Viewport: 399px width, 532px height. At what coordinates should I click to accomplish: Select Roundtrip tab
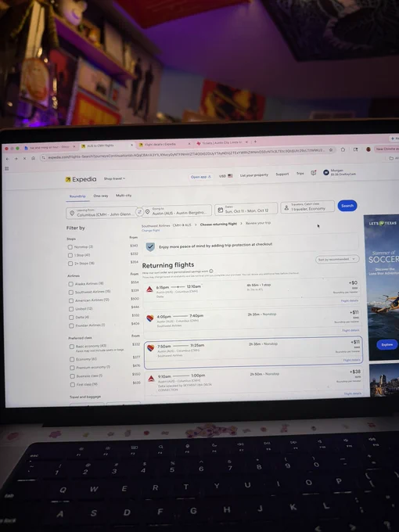(x=77, y=196)
